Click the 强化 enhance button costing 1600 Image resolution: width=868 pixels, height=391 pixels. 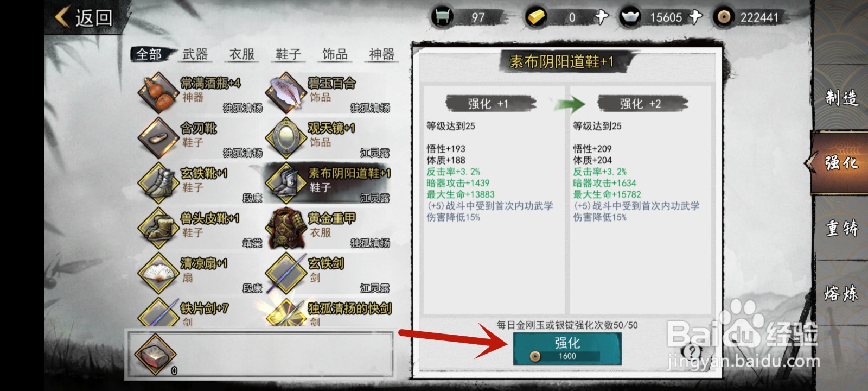[x=567, y=348]
